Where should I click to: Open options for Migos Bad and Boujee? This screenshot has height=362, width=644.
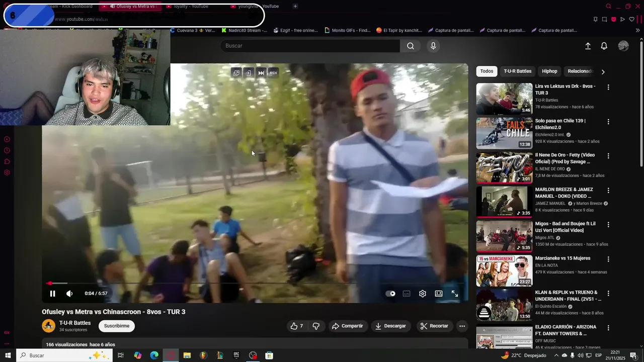coord(608,225)
